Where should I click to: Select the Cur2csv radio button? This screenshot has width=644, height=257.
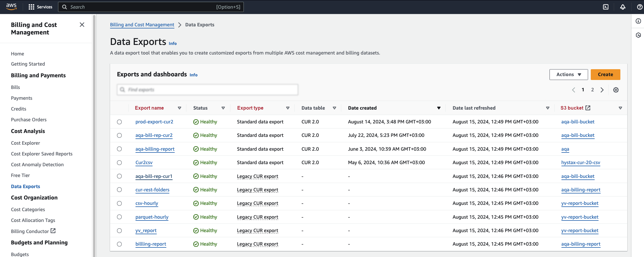tap(119, 163)
